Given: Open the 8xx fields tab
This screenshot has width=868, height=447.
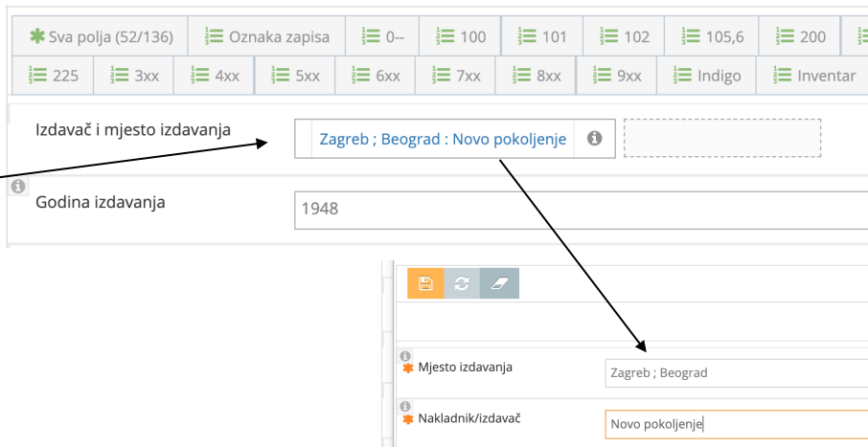Looking at the screenshot, I should 536,76.
